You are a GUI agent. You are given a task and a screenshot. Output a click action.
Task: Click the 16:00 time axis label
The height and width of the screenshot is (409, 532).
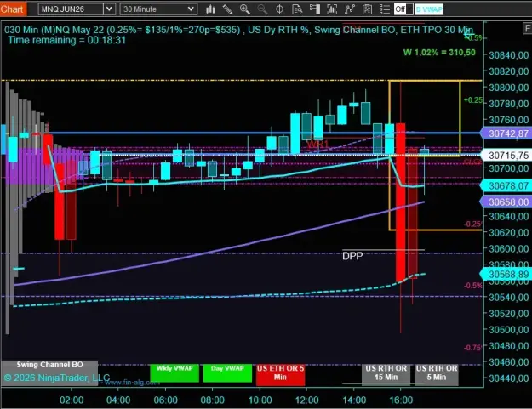tap(401, 400)
